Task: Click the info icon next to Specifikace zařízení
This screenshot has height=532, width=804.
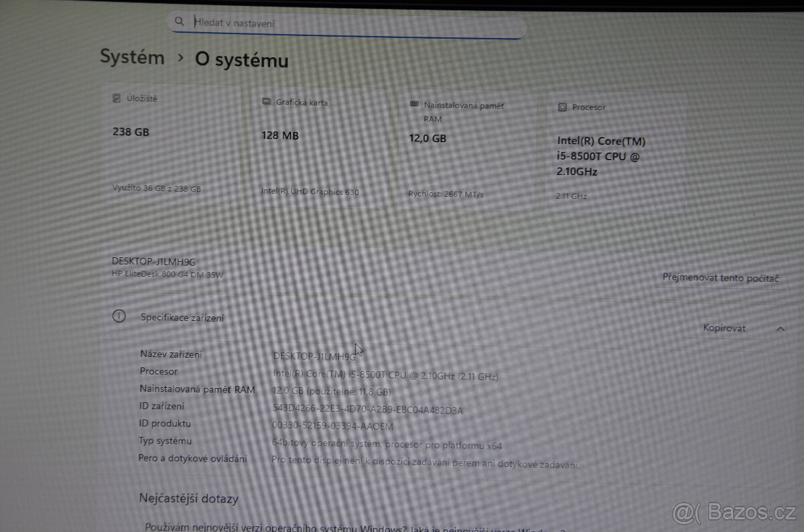Action: [x=119, y=317]
